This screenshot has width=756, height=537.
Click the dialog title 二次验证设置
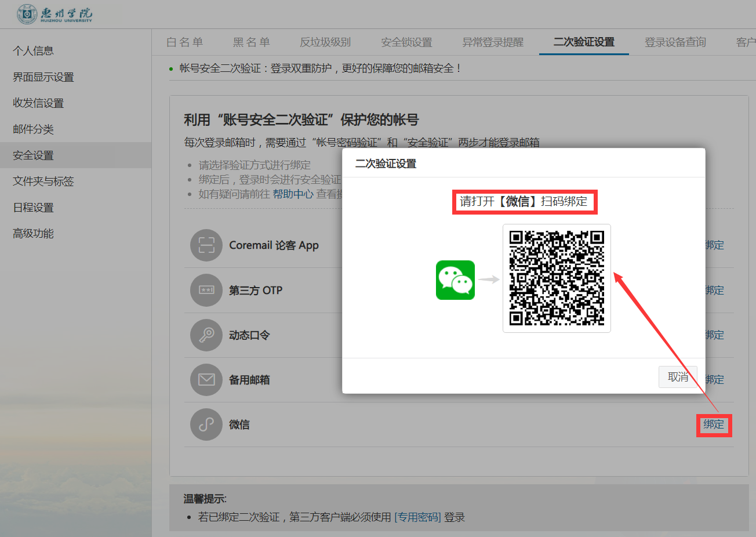386,164
